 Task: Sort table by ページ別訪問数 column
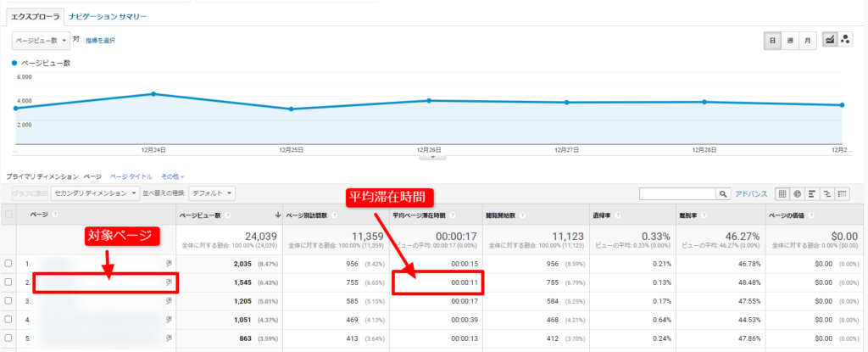(x=307, y=215)
